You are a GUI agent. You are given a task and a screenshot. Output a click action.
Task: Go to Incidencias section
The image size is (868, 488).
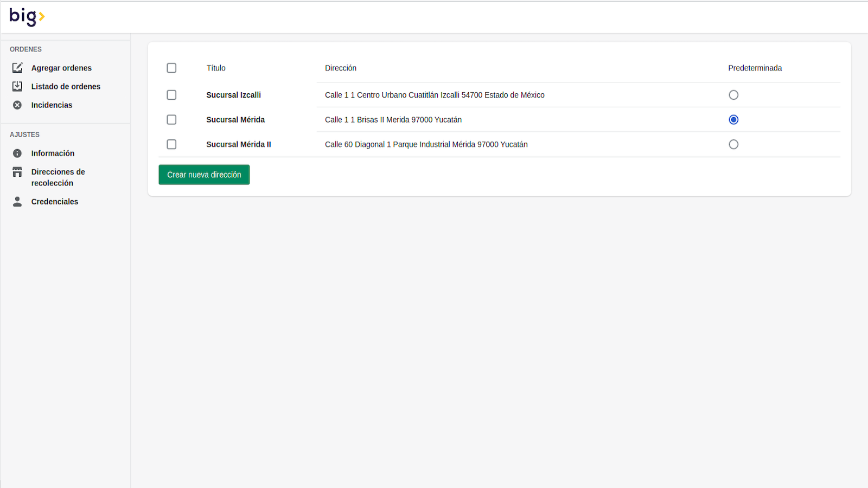click(x=52, y=105)
